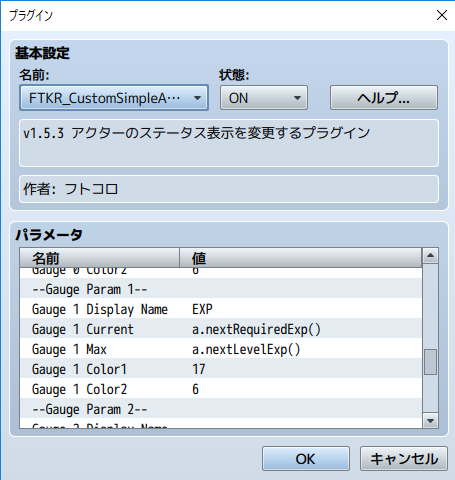Select the 値 column header
The height and width of the screenshot is (480, 455).
pyautogui.click(x=301, y=258)
